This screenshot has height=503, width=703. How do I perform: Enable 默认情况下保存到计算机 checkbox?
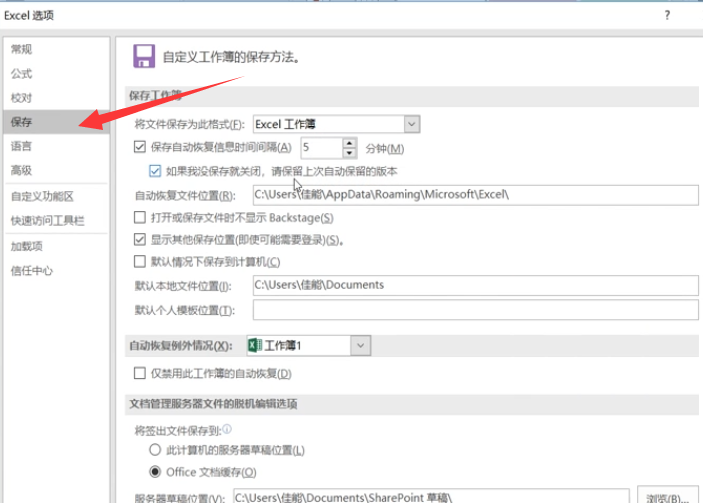point(140,261)
